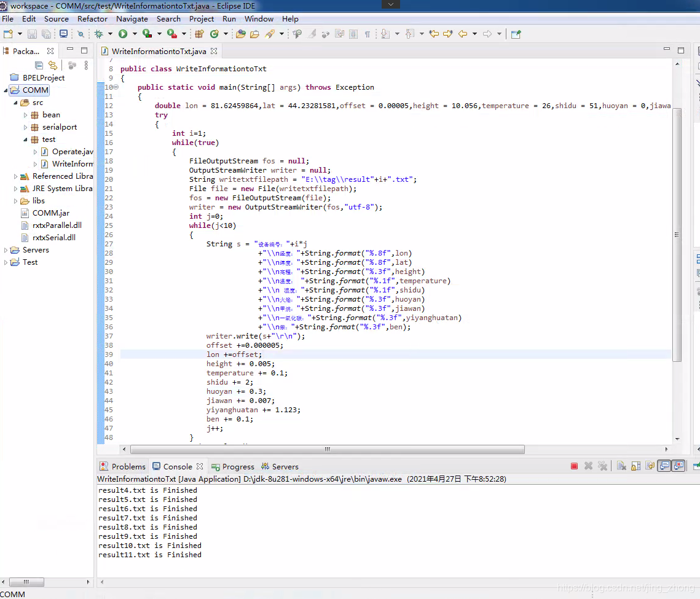
Task: Click the Save icon in toolbar
Action: (32, 34)
